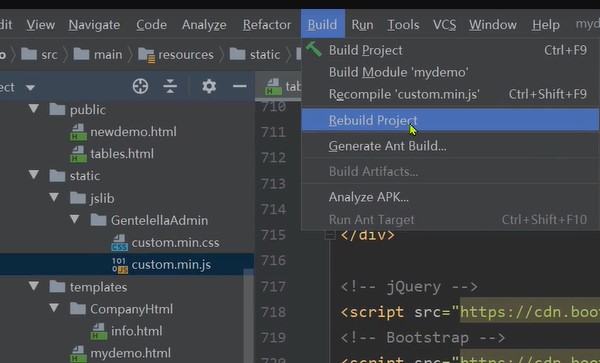The image size is (600, 363).
Task: Click the fold marker next to line 715
Action: pos(329,234)
